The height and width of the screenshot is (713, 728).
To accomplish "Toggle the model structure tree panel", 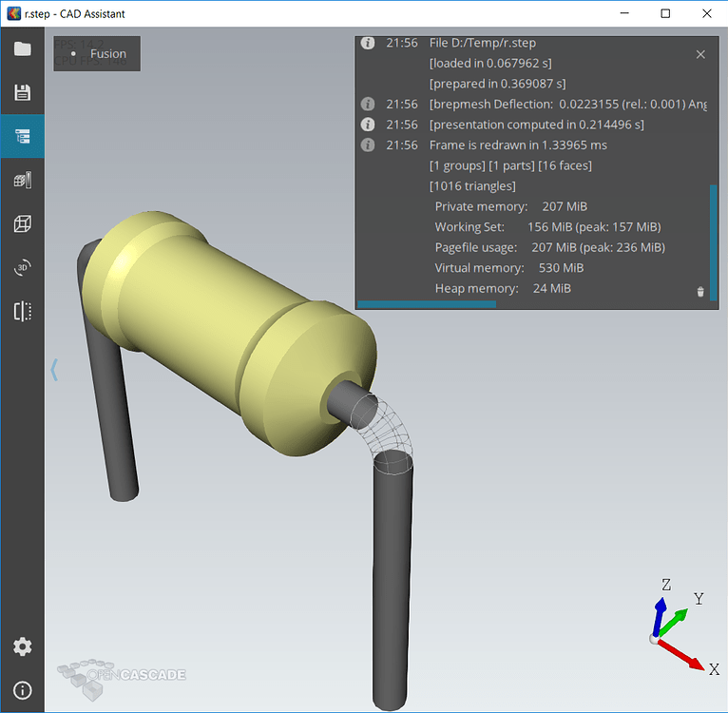I will pos(22,136).
